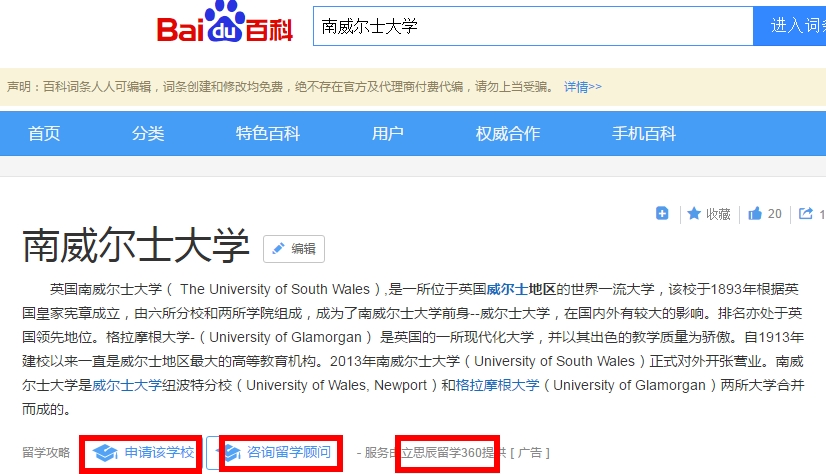Viewport: 826px width, 474px height.
Task: Open the 用户 navigation item
Action: pos(388,133)
